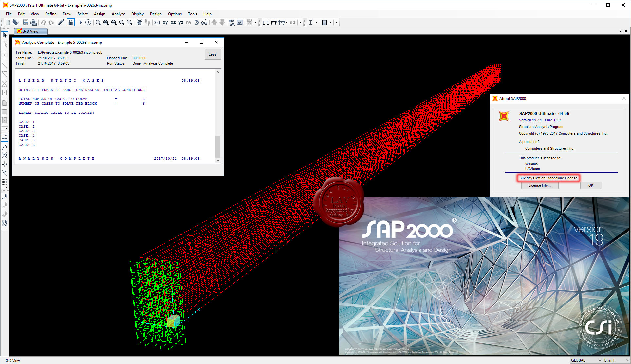Open the Define menu
The height and width of the screenshot is (364, 631).
coord(51,14)
